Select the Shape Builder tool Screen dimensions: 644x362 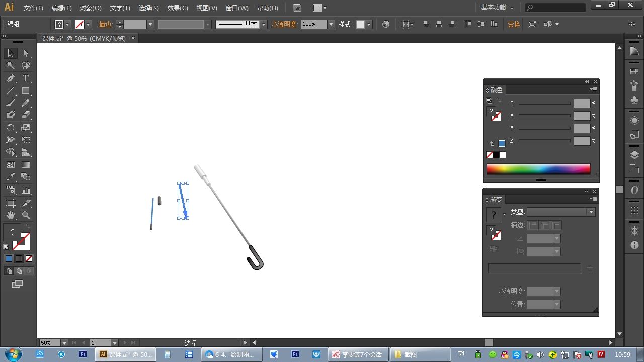tap(11, 152)
